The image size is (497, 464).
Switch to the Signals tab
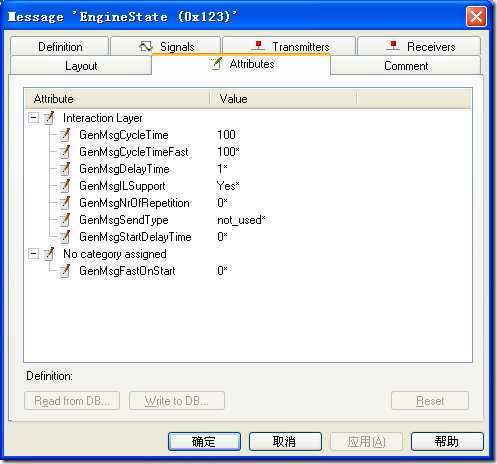166,46
